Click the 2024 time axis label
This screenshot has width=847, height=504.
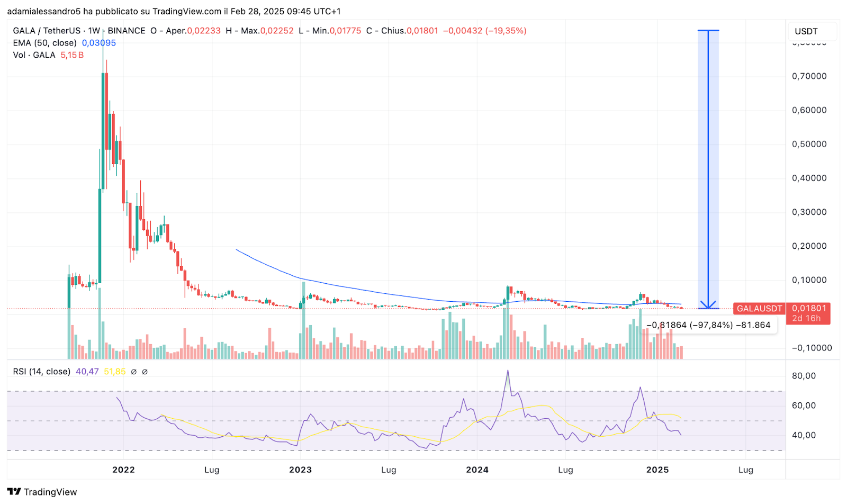tap(477, 470)
